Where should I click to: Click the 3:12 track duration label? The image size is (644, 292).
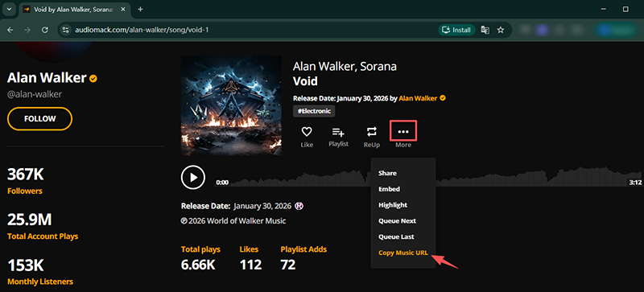[634, 183]
